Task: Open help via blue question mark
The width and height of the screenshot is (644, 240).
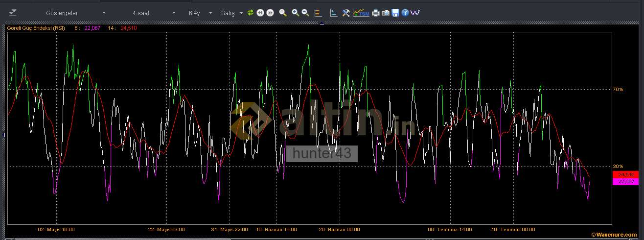Action: click(405, 13)
